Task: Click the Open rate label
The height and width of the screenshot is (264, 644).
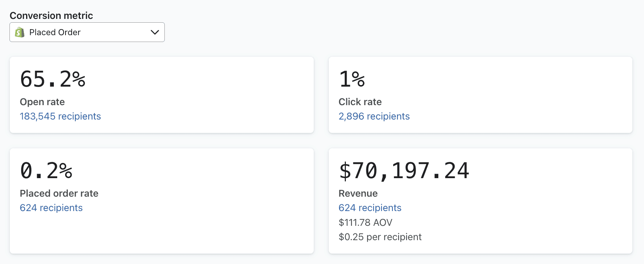Action: 42,102
